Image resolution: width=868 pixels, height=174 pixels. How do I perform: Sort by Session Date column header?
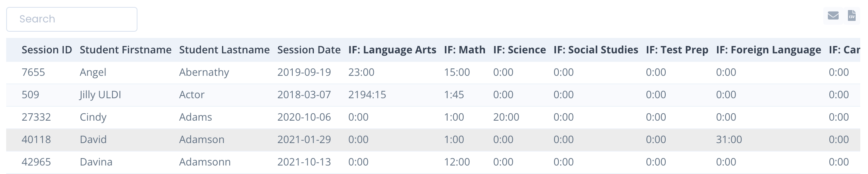point(309,50)
